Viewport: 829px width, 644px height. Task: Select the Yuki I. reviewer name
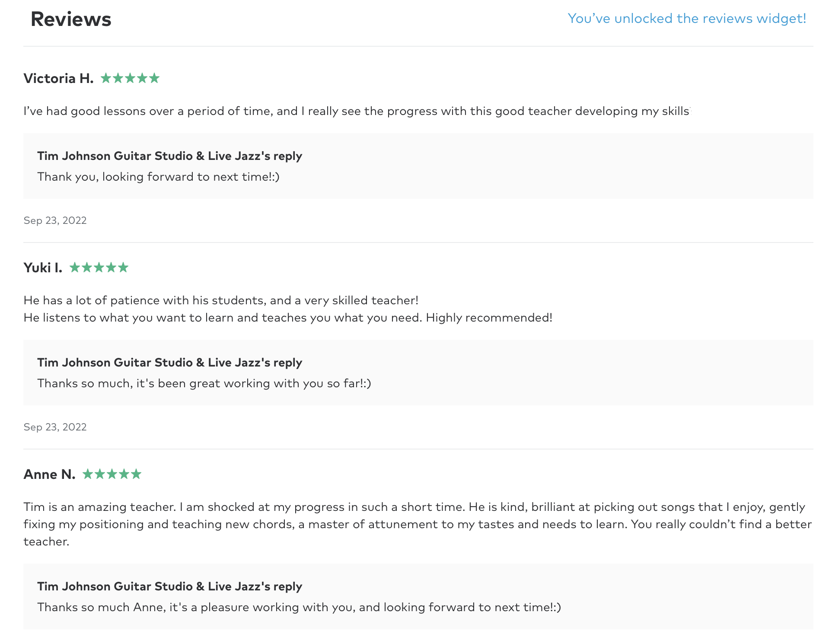[x=43, y=268]
